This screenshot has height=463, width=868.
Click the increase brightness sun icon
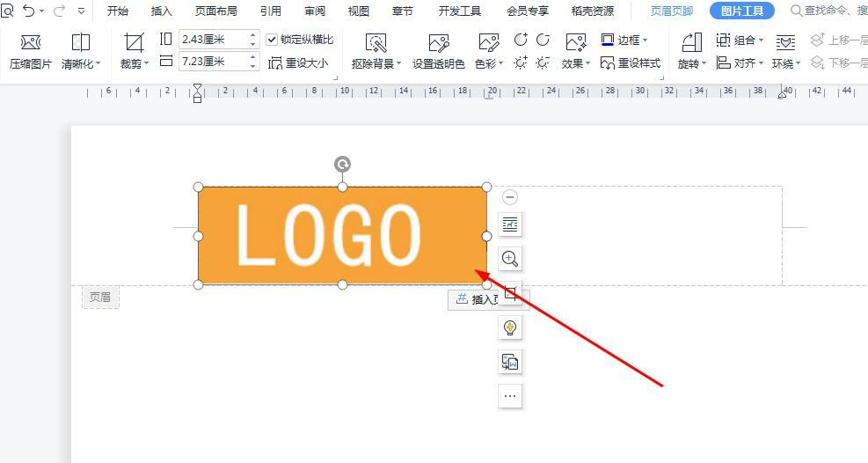click(x=521, y=62)
